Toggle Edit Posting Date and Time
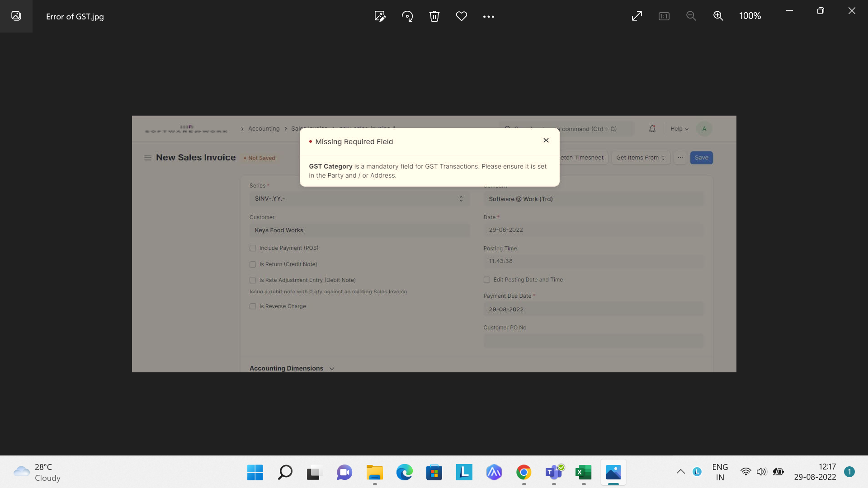This screenshot has width=868, height=488. 487,280
